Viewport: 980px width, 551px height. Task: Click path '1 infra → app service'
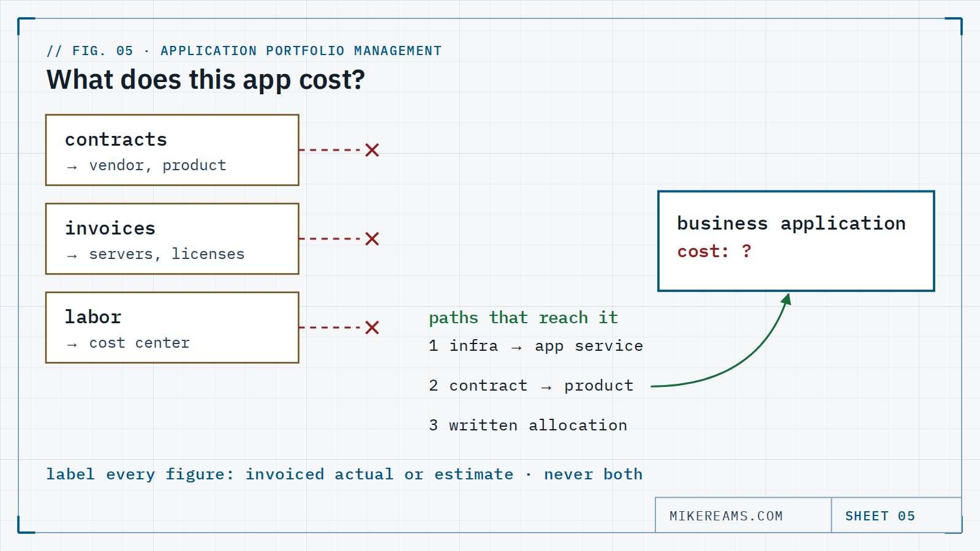tap(536, 346)
